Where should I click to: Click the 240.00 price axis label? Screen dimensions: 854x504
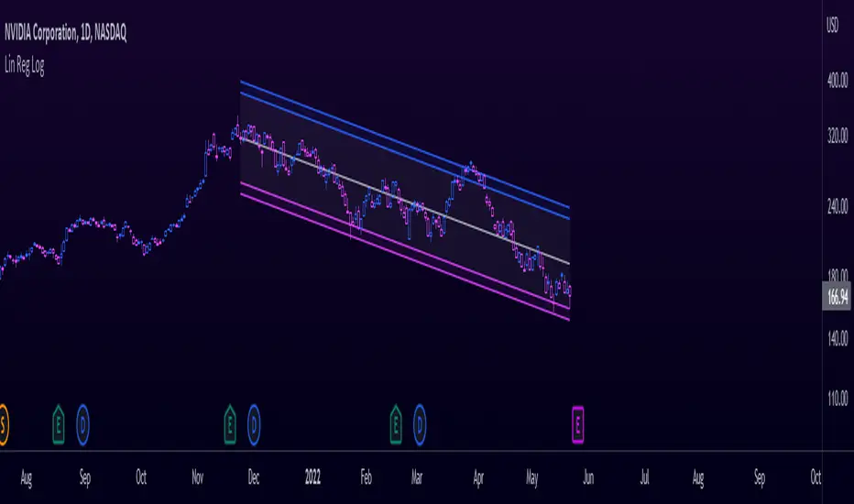pyautogui.click(x=838, y=206)
